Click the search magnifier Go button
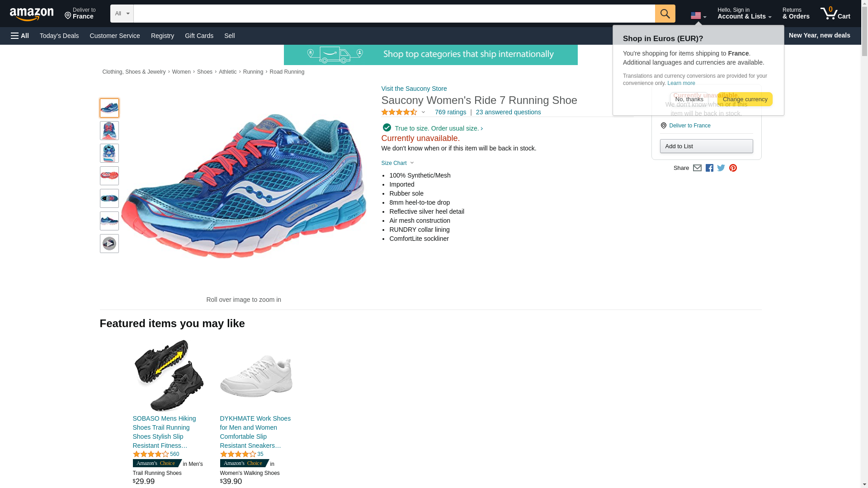 click(665, 14)
